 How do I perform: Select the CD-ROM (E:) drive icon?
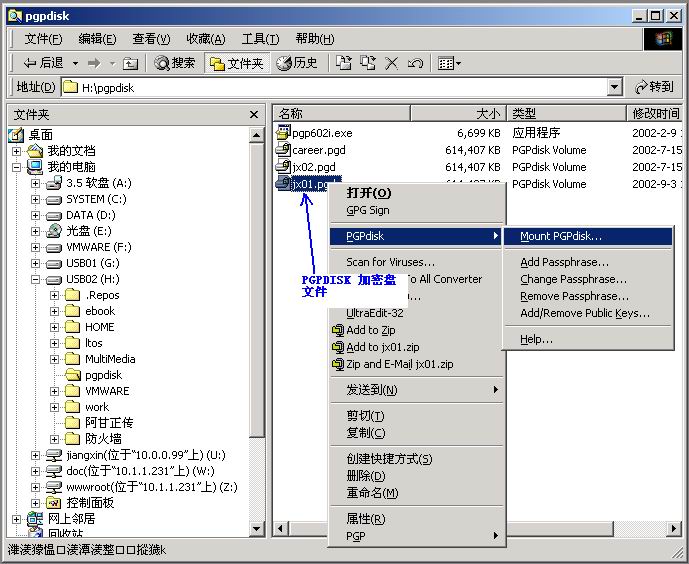click(54, 231)
